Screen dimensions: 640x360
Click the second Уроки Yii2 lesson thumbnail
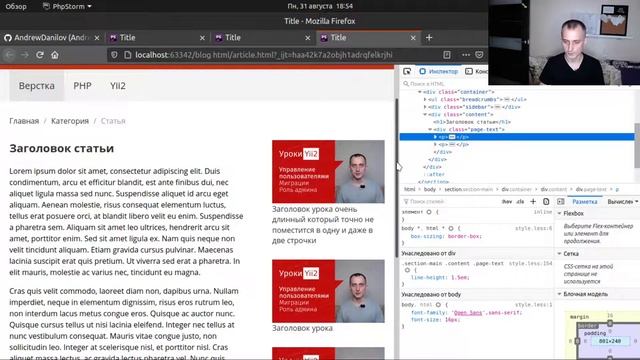pyautogui.click(x=328, y=291)
